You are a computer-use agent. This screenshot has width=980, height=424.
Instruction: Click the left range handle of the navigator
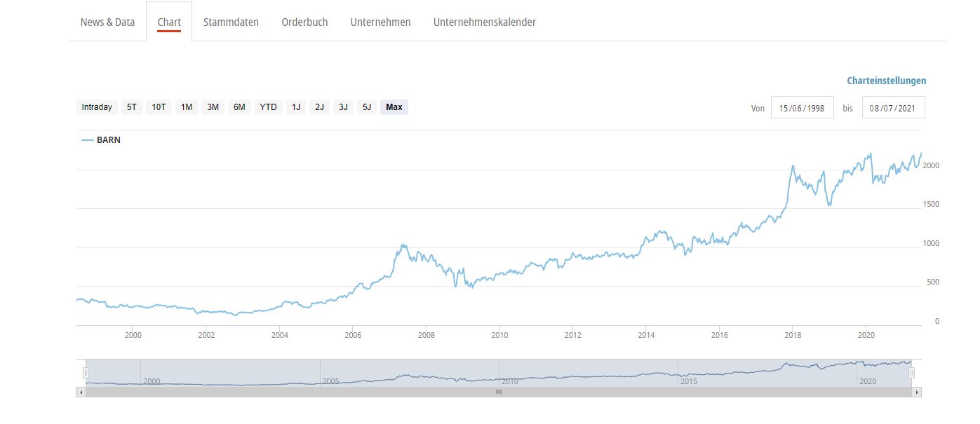86,373
